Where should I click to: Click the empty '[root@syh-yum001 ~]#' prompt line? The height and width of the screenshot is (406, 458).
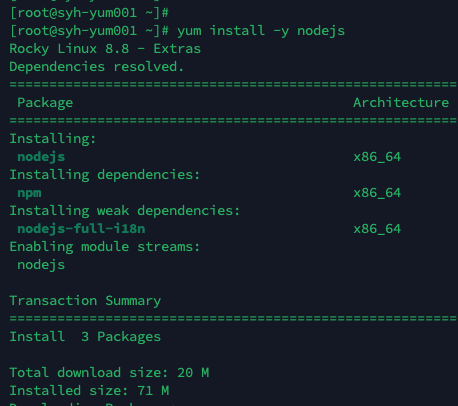pyautogui.click(x=89, y=13)
